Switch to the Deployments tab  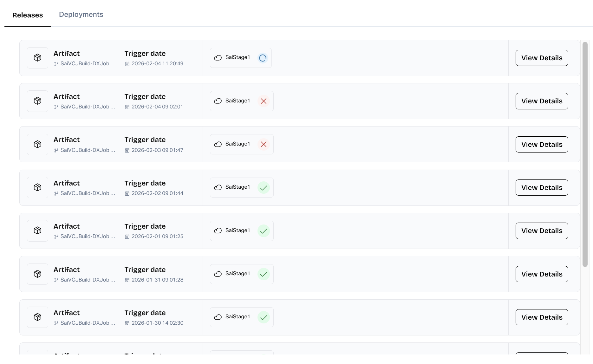[81, 15]
